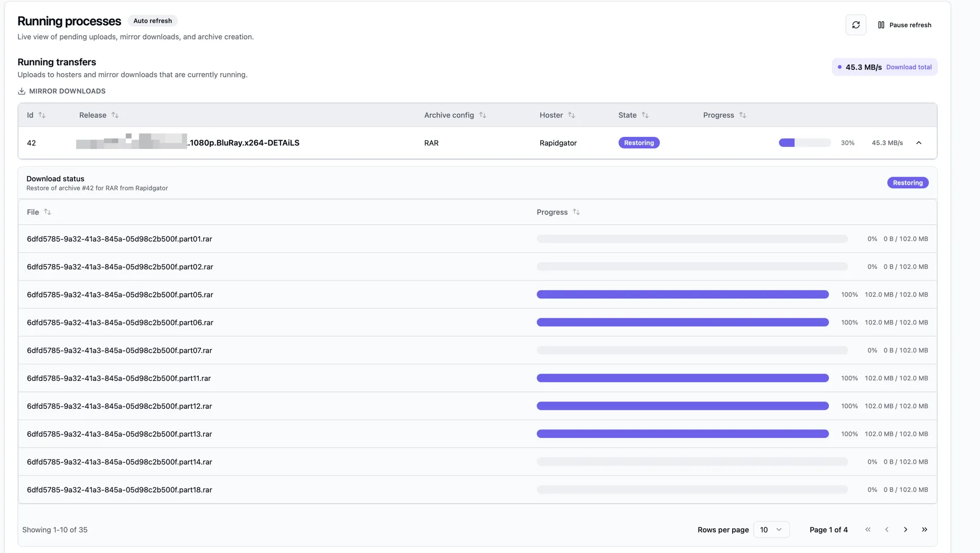Select file part01.rar row
Viewport: 980px width, 553px height.
tap(477, 239)
